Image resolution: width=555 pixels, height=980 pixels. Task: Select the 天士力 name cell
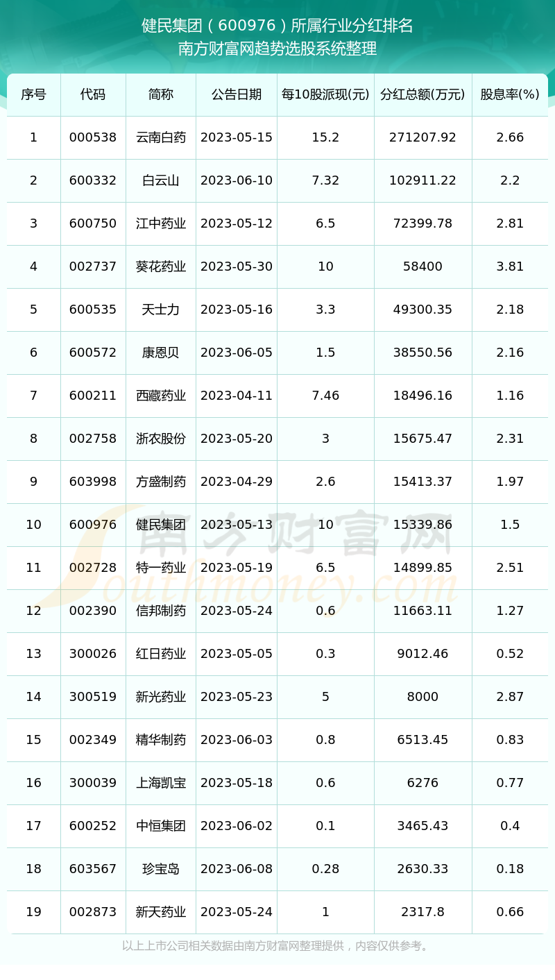161,310
